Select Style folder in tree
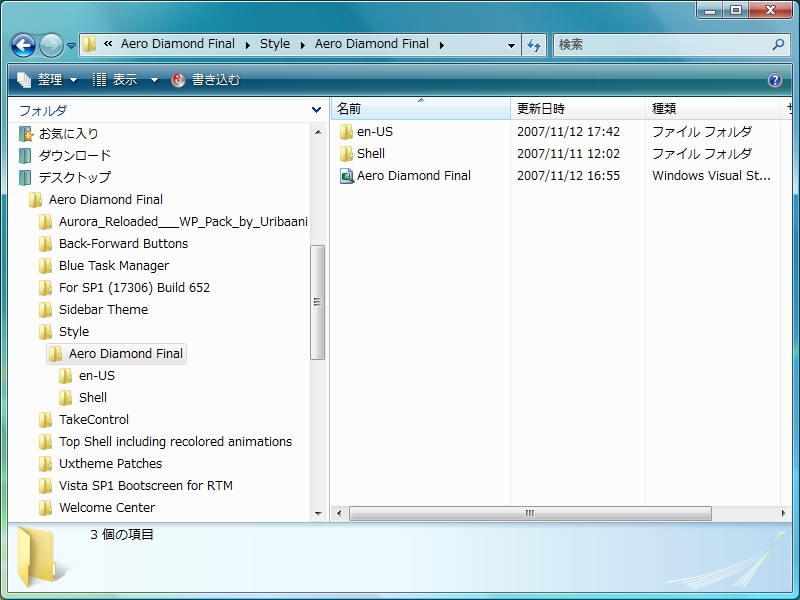 click(64, 332)
